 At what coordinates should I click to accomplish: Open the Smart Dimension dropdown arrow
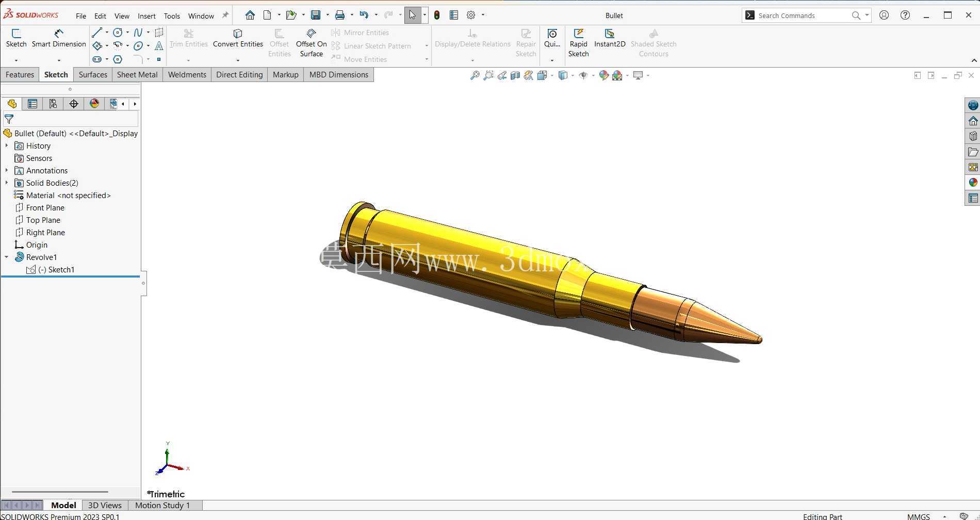59,60
